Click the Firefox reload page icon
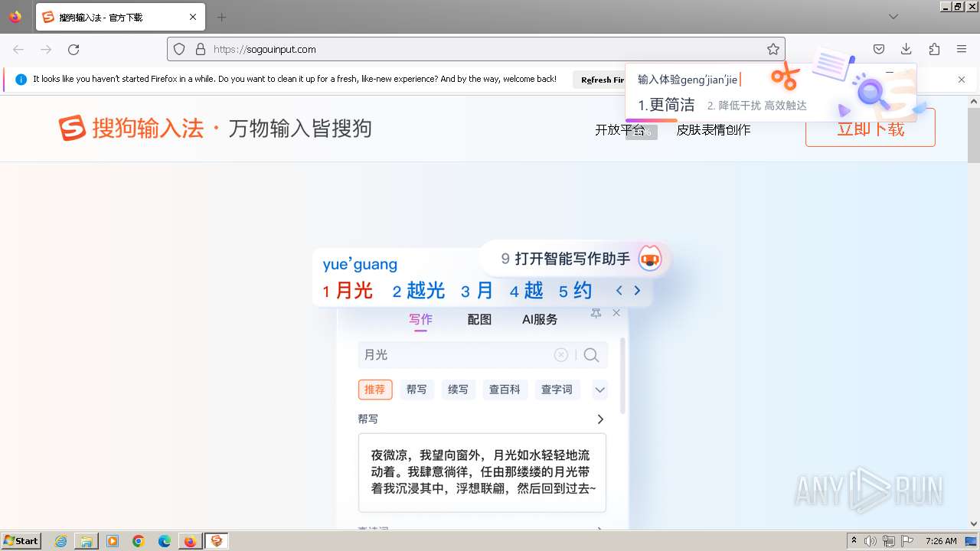This screenshot has width=980, height=551. (x=73, y=49)
